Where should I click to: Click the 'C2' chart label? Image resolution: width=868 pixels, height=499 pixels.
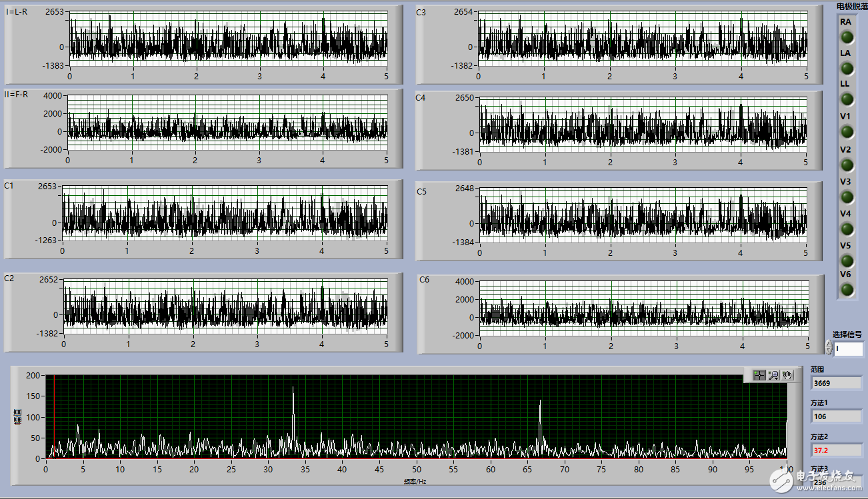(9, 278)
